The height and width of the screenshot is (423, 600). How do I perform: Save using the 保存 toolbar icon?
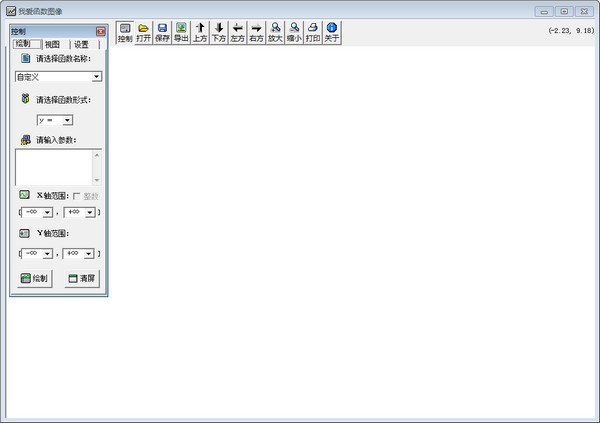tap(162, 32)
